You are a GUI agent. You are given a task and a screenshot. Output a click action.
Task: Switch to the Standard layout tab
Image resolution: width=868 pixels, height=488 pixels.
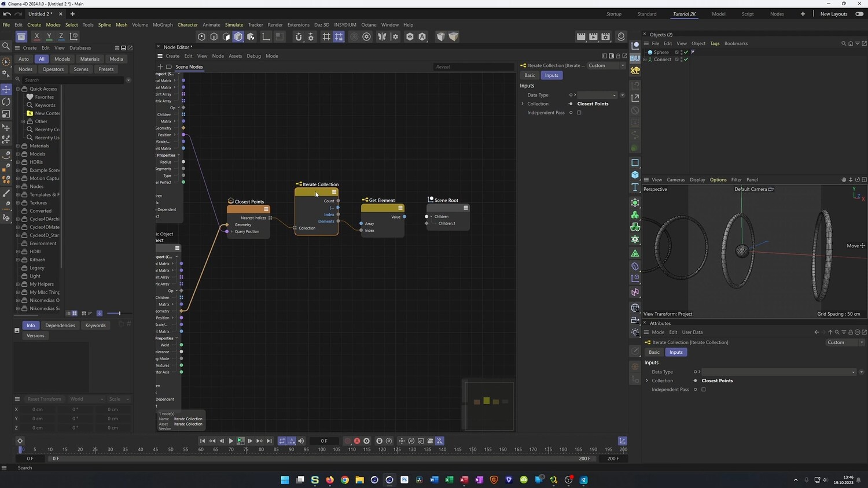[x=647, y=14]
